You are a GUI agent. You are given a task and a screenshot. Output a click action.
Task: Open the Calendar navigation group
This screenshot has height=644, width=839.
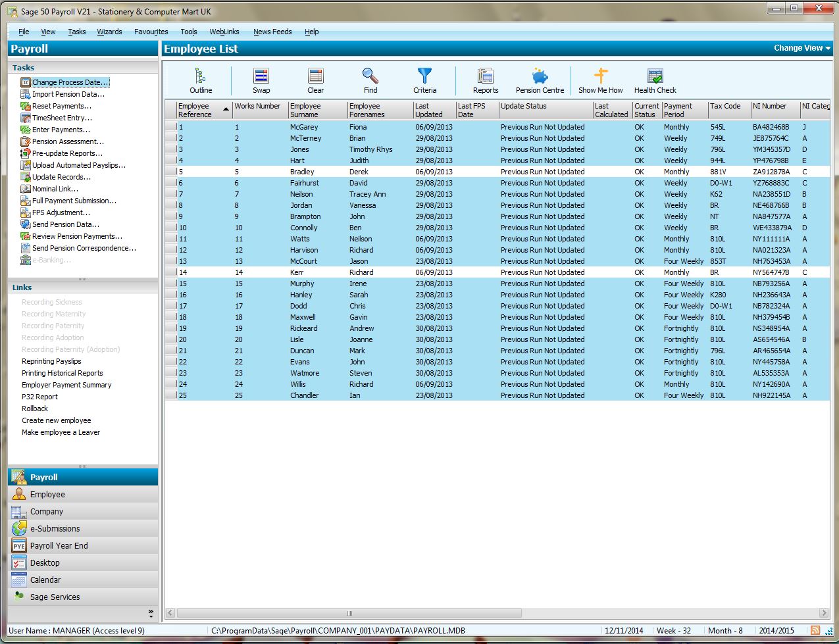point(83,580)
